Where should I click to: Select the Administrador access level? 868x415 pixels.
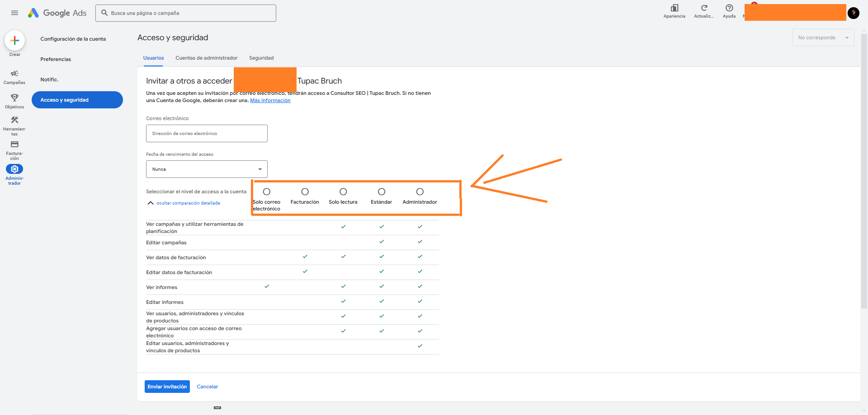(x=420, y=192)
